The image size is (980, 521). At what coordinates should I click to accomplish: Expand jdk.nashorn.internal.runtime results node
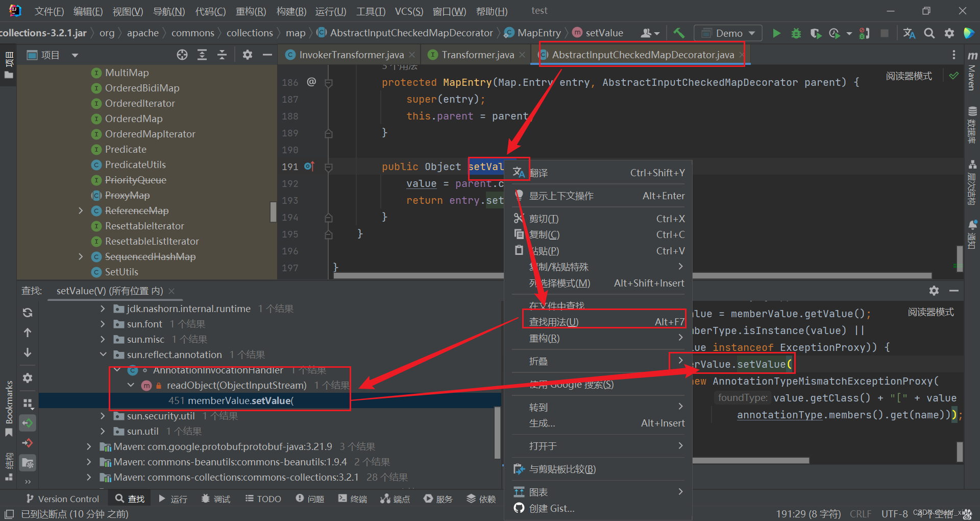click(x=103, y=309)
